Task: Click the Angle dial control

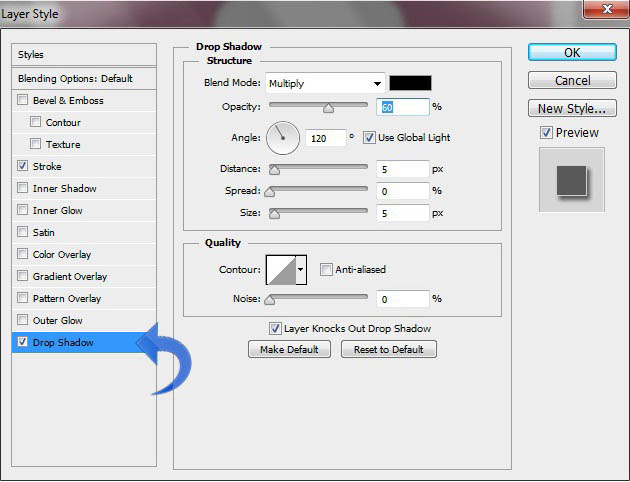Action: 283,138
